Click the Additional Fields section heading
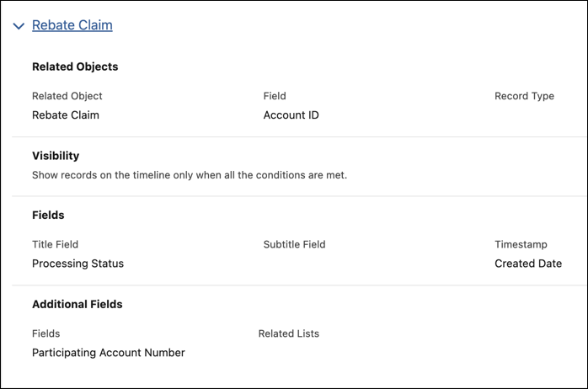 click(x=78, y=304)
